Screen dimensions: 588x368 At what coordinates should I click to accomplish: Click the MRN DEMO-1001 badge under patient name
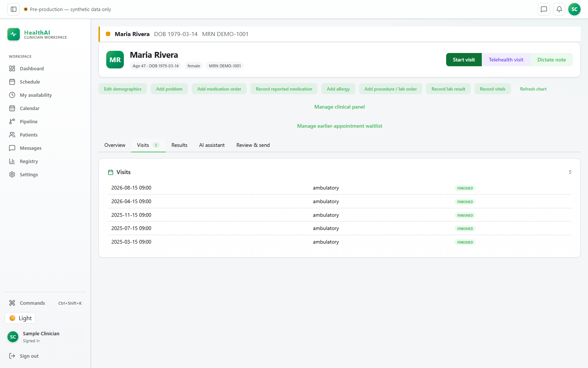[225, 66]
